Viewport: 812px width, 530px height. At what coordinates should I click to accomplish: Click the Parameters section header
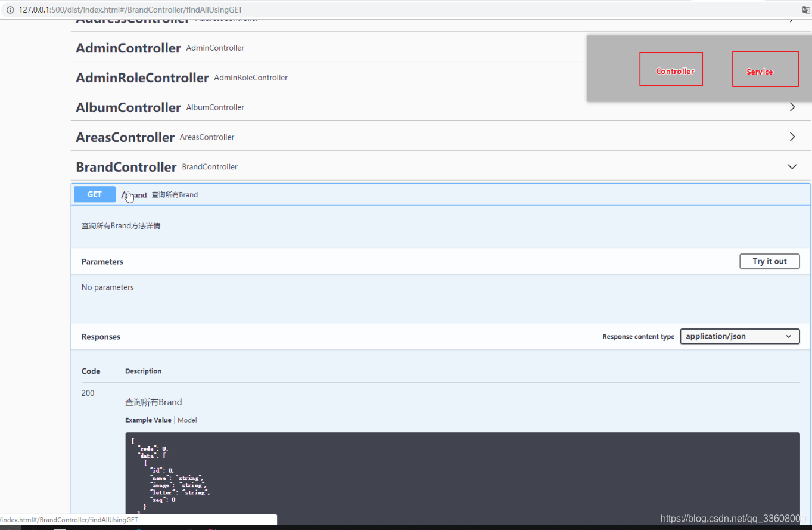coord(102,262)
